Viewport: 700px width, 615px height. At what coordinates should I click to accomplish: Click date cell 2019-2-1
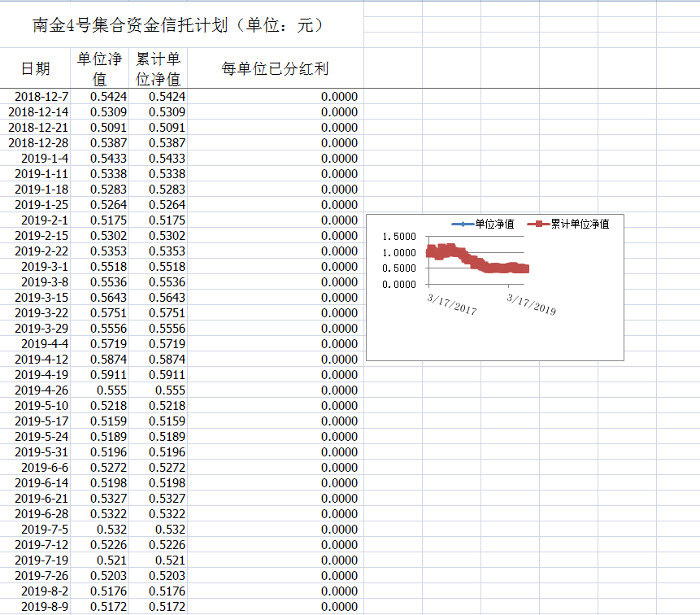[x=35, y=220]
